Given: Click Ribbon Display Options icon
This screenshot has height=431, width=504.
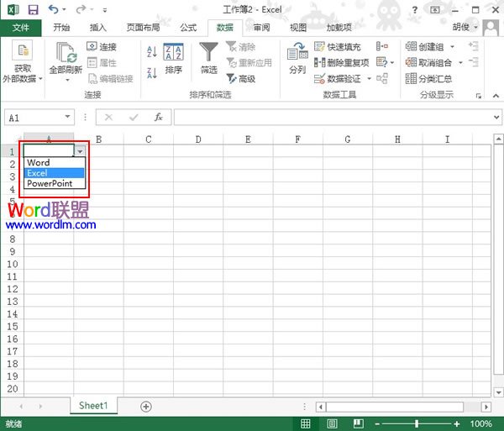Looking at the screenshot, I should point(435,10).
